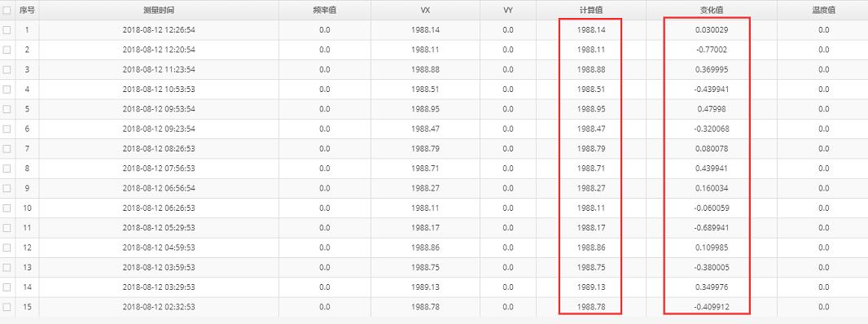Check the checkbox for row 1
The image size is (868, 324).
pyautogui.click(x=7, y=30)
